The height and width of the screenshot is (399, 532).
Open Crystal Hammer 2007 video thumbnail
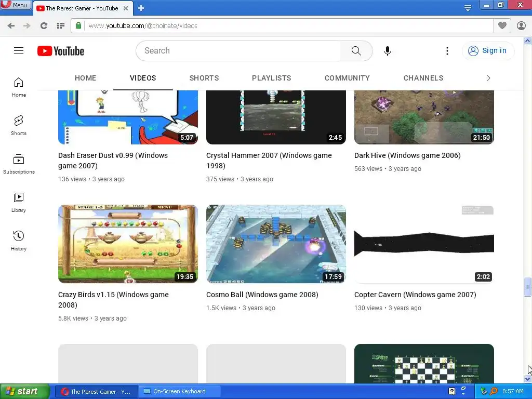(276, 117)
